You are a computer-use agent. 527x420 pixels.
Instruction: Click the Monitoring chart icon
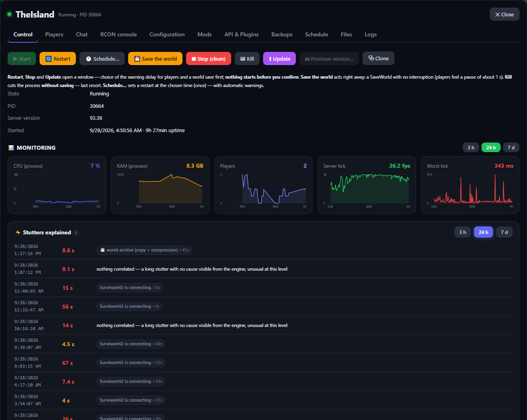tap(11, 148)
